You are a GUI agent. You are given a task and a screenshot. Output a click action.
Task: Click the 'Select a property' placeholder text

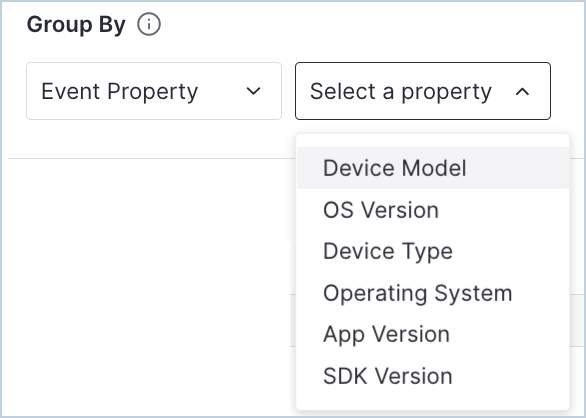401,92
